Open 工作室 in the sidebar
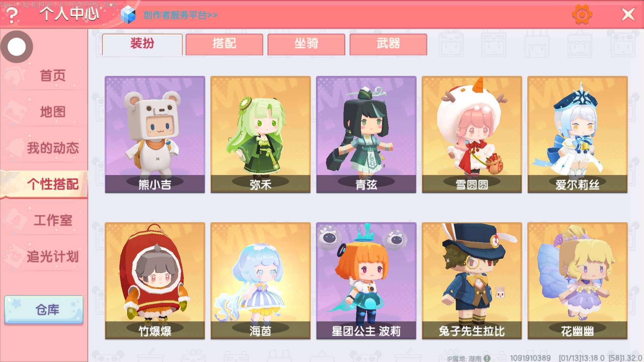This screenshot has width=644, height=362. [53, 220]
